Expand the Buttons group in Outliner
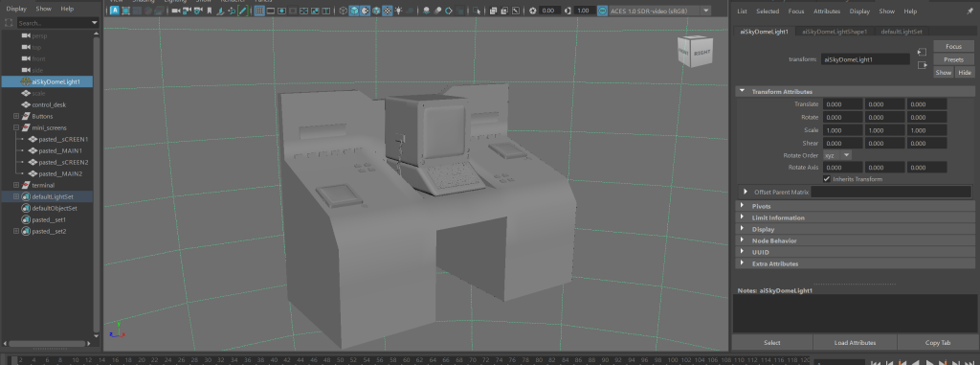 16,117
